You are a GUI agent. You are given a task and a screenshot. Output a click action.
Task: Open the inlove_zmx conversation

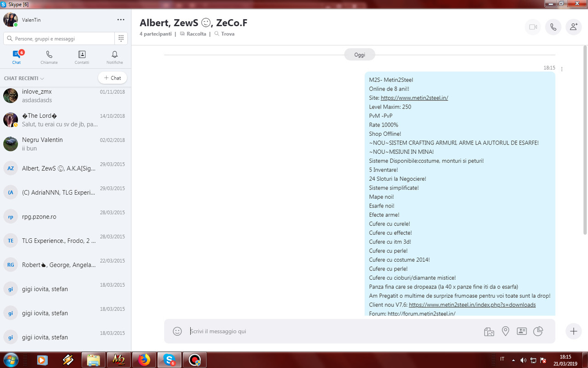(x=66, y=96)
